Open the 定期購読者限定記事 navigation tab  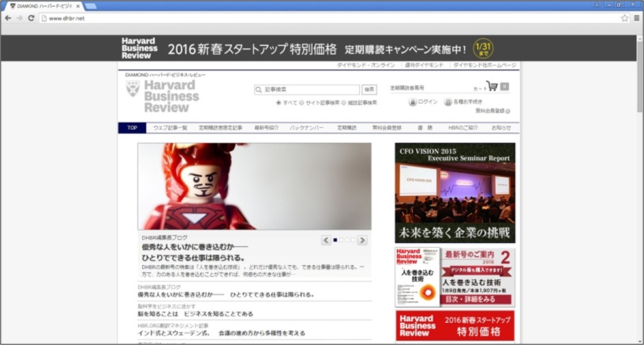[x=221, y=128]
